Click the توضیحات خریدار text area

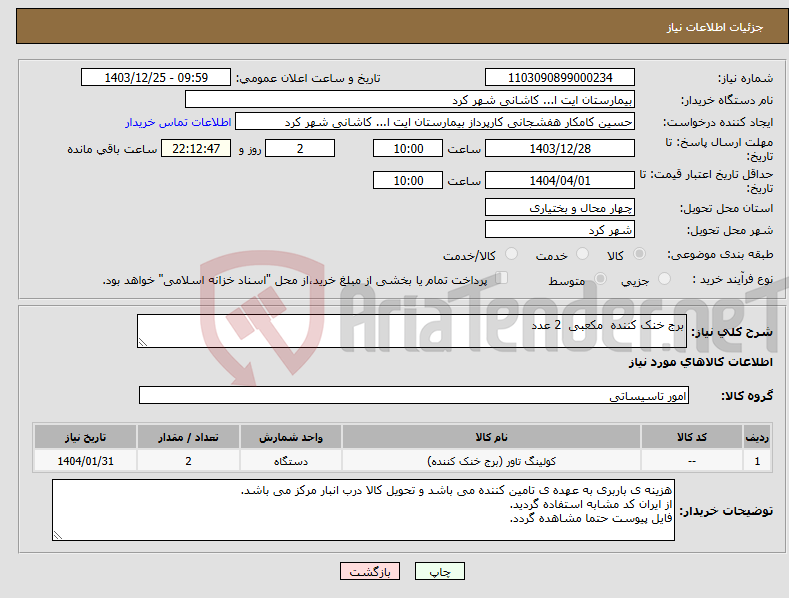[x=363, y=510]
